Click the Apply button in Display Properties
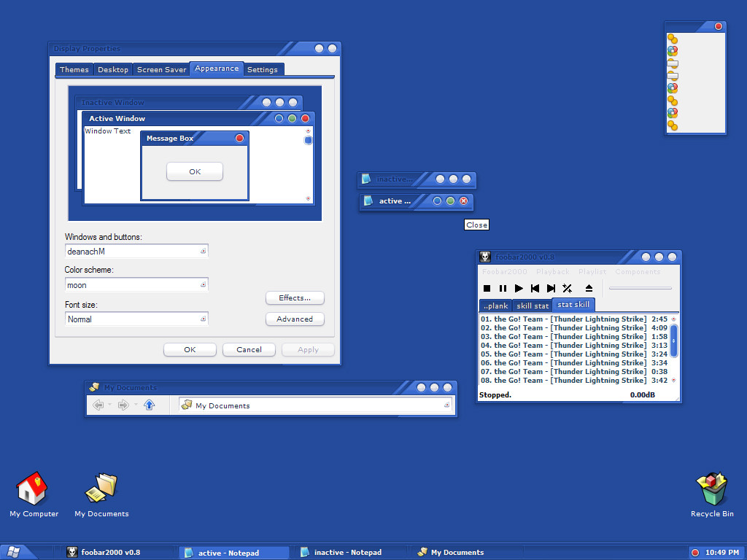The height and width of the screenshot is (560, 747). click(x=309, y=349)
